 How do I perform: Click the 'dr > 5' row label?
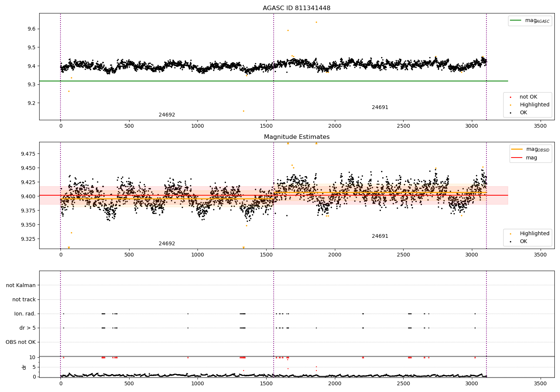tap(28, 328)
